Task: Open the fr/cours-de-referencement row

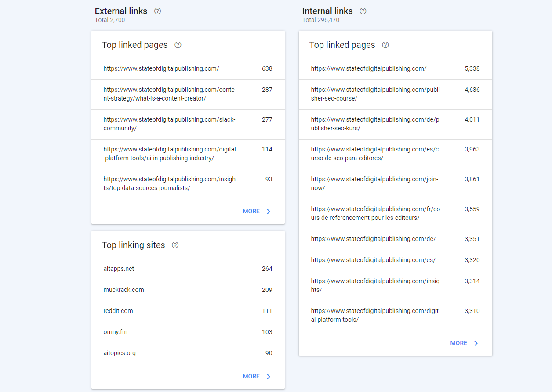Action: [x=396, y=214]
